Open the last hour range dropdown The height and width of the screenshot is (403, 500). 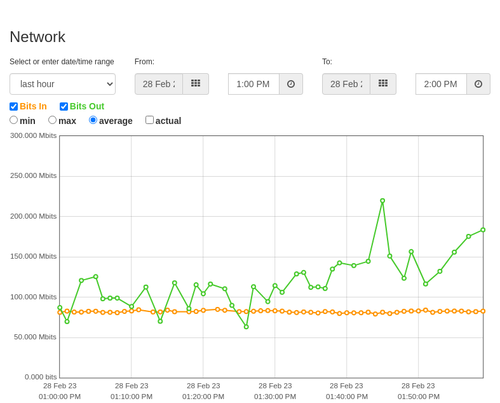point(63,84)
